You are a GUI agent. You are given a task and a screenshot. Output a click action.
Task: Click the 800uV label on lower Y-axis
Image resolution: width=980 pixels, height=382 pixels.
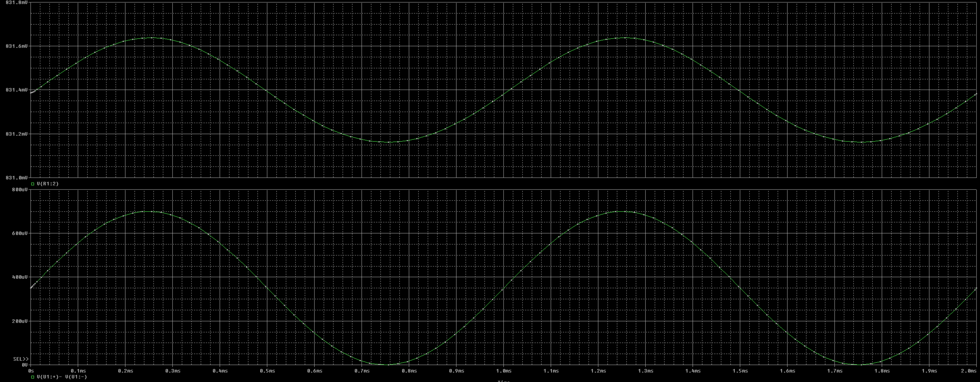[19, 189]
